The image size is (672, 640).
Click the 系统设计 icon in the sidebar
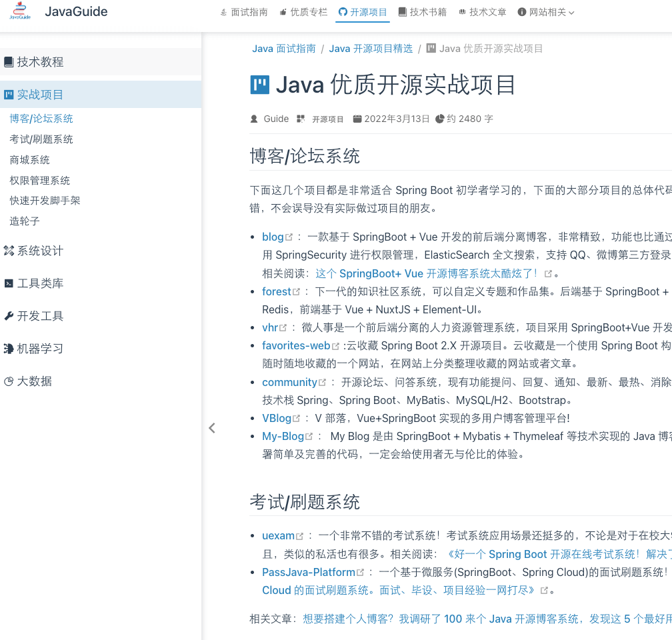(x=10, y=251)
